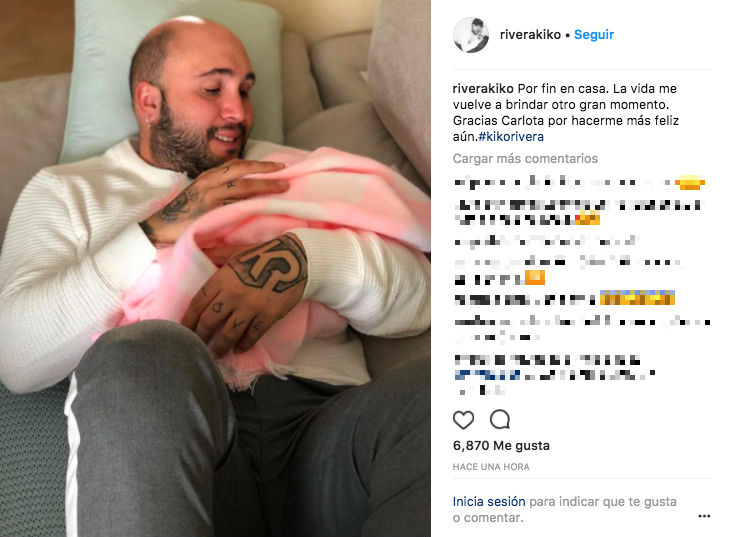Click the third blurred comment line
This screenshot has height=537, width=731.
545,241
